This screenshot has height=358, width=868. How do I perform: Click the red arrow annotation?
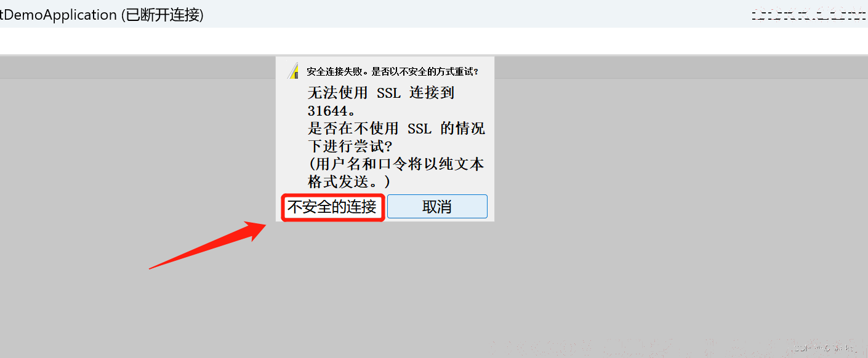coord(208,245)
